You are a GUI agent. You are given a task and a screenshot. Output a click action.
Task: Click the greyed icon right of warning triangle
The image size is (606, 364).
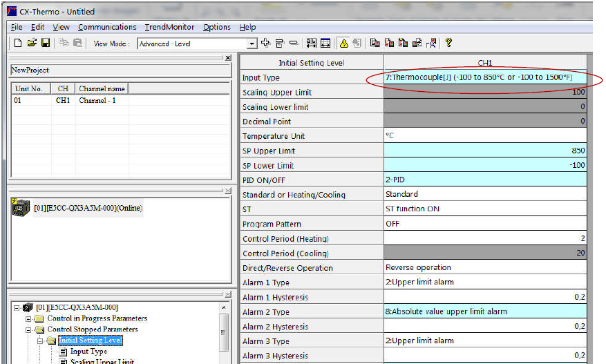[x=357, y=44]
